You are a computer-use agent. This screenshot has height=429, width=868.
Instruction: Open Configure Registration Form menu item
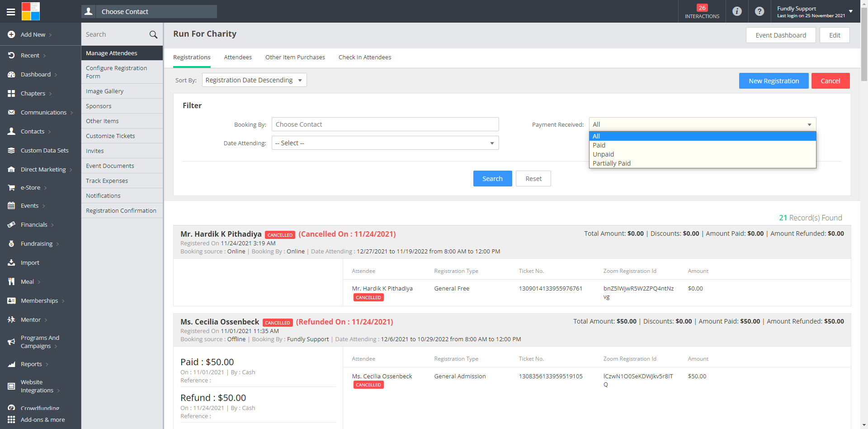point(122,72)
